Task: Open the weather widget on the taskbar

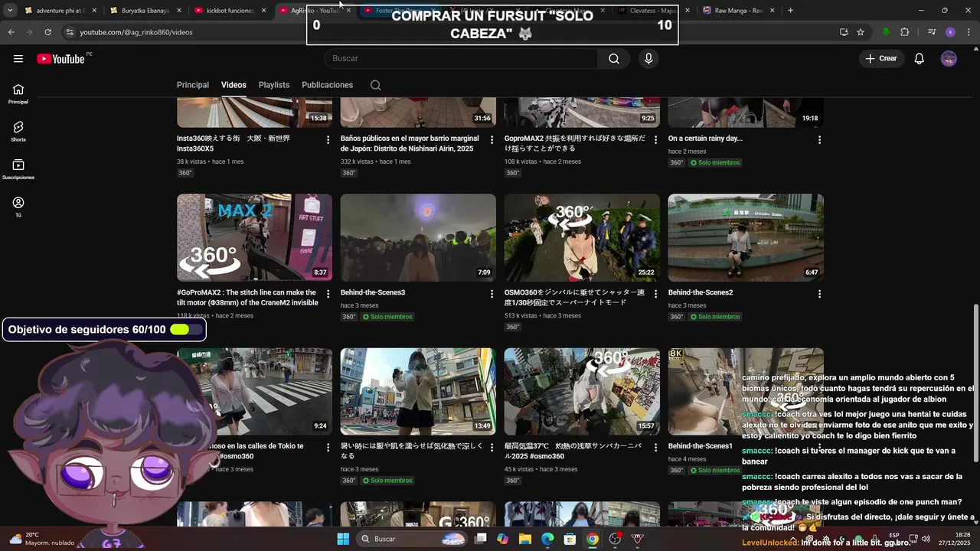Action: [42, 539]
